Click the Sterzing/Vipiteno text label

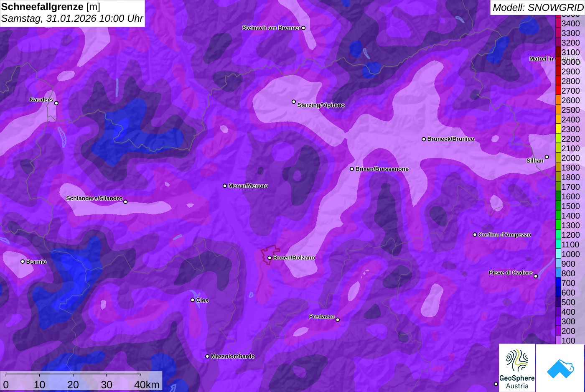(x=321, y=105)
